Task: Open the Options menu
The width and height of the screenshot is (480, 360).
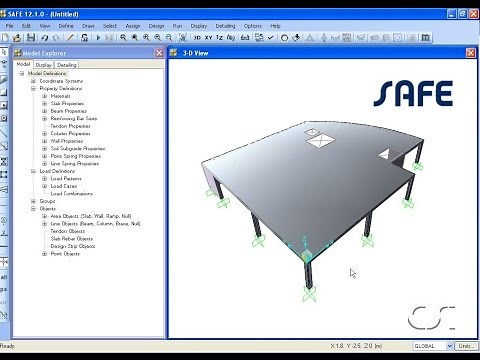Action: (253, 26)
